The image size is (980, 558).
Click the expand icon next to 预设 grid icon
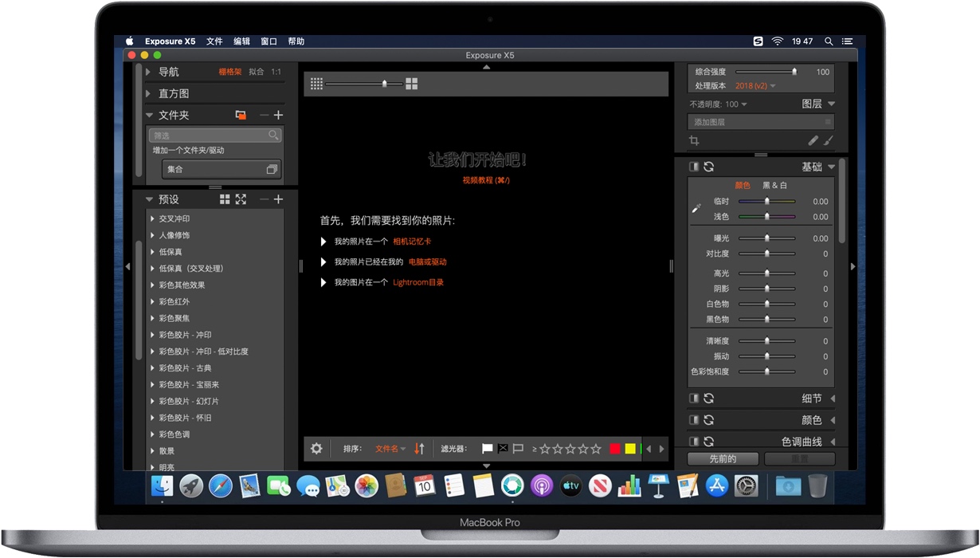click(x=241, y=199)
